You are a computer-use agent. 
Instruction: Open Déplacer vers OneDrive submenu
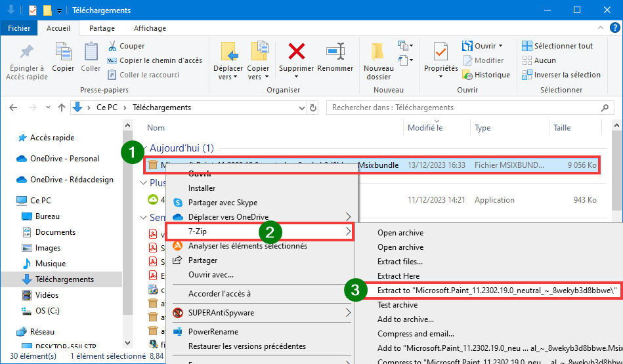point(262,217)
